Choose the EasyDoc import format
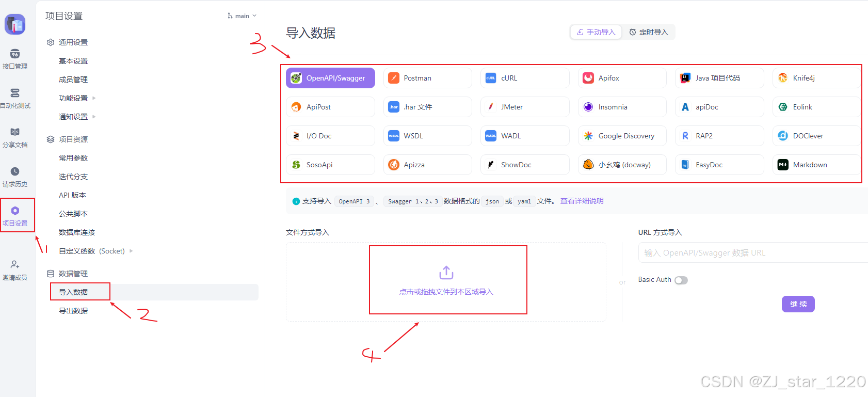 [719, 165]
